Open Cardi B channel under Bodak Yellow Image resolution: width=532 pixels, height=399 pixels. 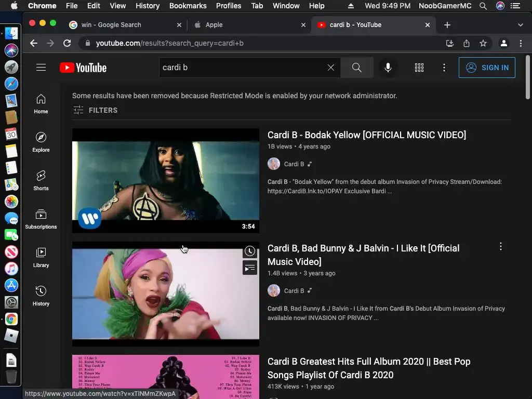pyautogui.click(x=294, y=164)
